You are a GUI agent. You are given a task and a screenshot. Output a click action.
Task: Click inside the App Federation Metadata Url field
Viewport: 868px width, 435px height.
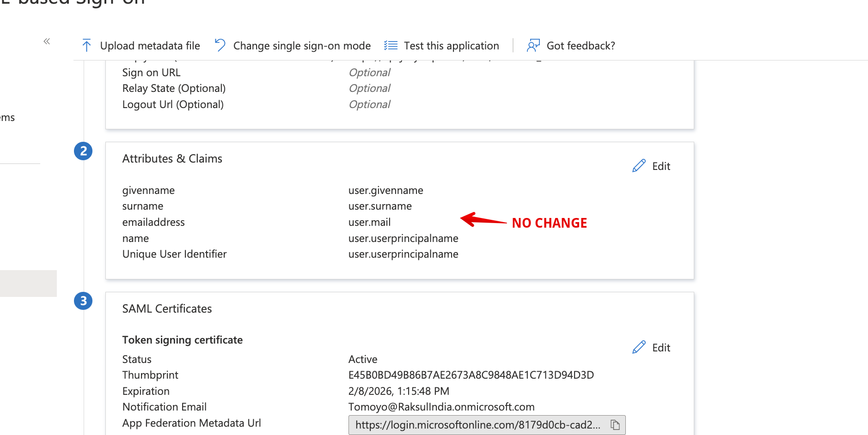477,425
